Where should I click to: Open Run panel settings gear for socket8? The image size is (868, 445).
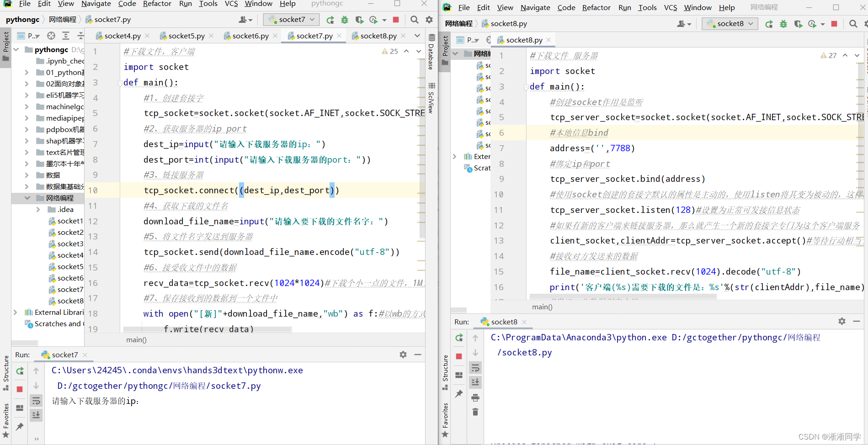click(842, 322)
